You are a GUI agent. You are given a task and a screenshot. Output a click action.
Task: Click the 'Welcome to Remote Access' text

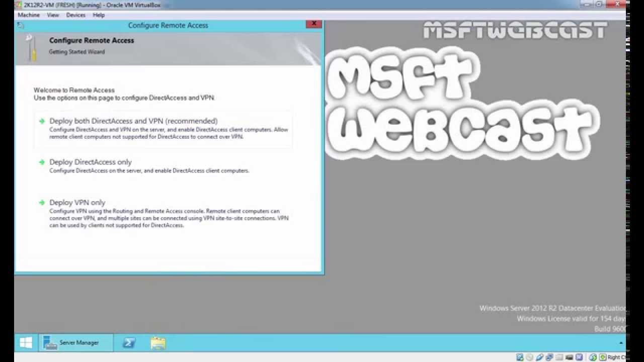pyautogui.click(x=74, y=90)
